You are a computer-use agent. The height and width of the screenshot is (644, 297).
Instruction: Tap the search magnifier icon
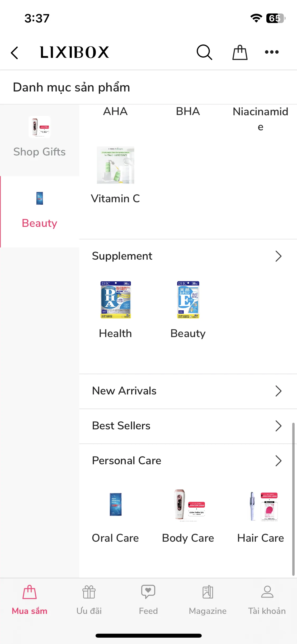204,52
